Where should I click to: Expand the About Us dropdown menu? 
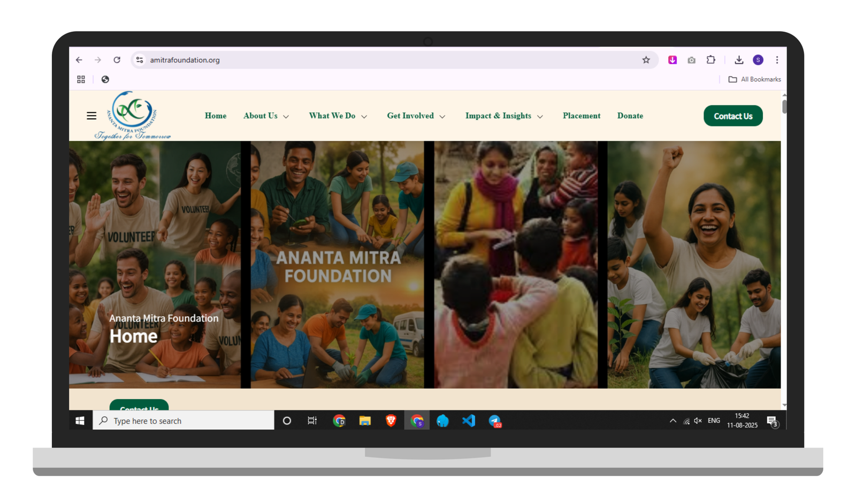tap(266, 116)
